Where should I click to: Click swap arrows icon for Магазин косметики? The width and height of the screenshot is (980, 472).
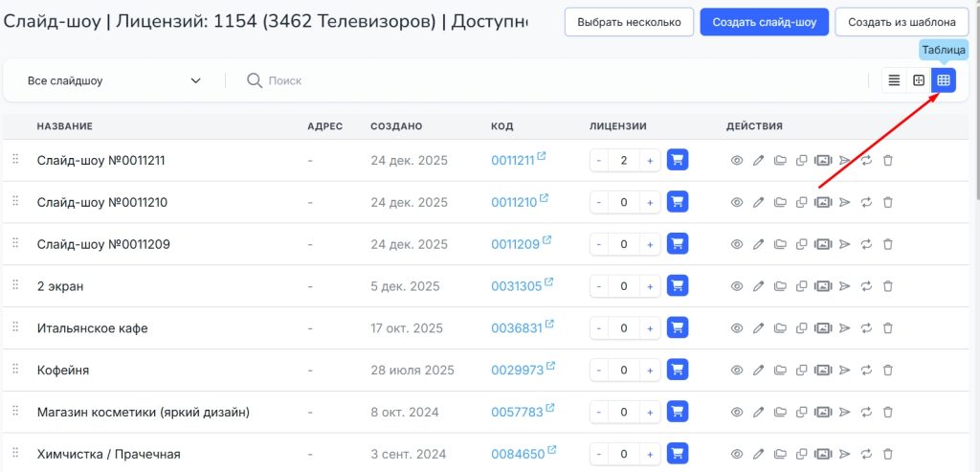pyautogui.click(x=866, y=413)
